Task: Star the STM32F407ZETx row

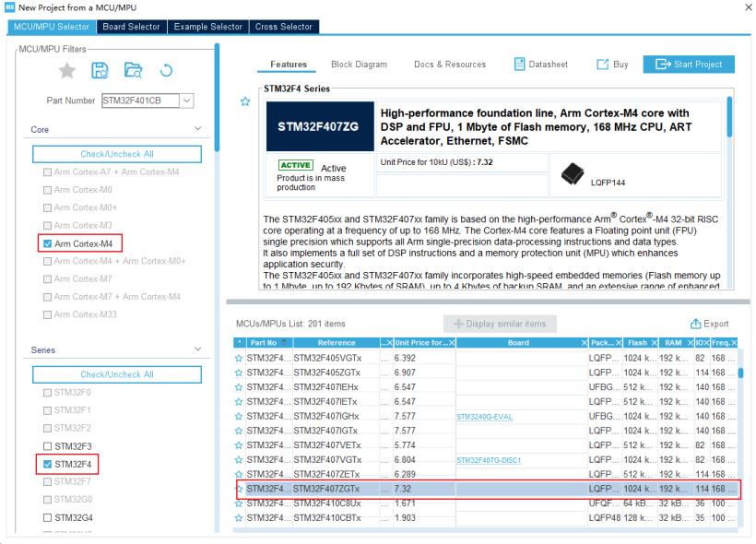Action: pyautogui.click(x=239, y=474)
